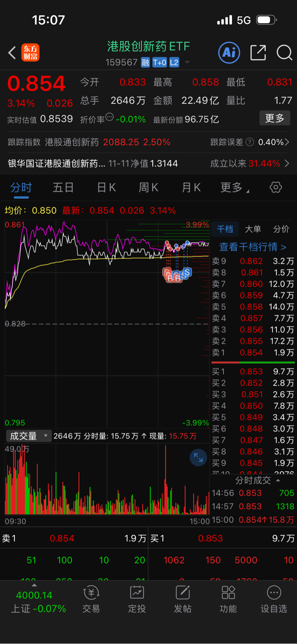
Task: Tap 卖5 row at 0.858
Action: [x=253, y=307]
